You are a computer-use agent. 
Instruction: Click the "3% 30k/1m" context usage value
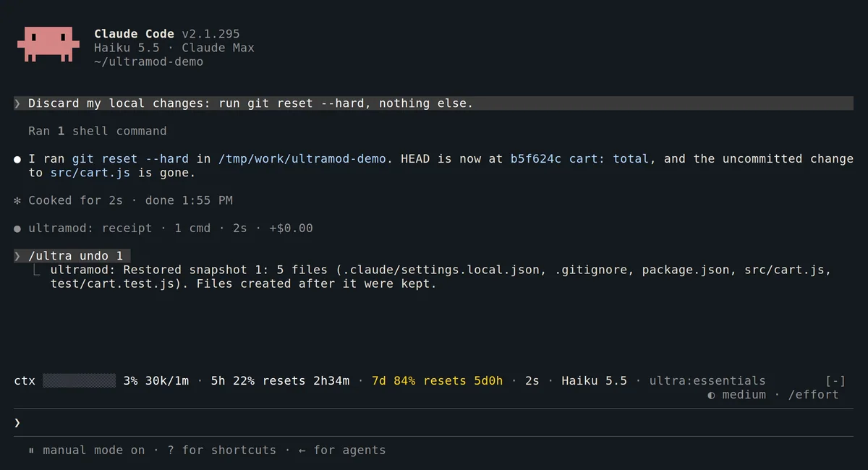[156, 380]
